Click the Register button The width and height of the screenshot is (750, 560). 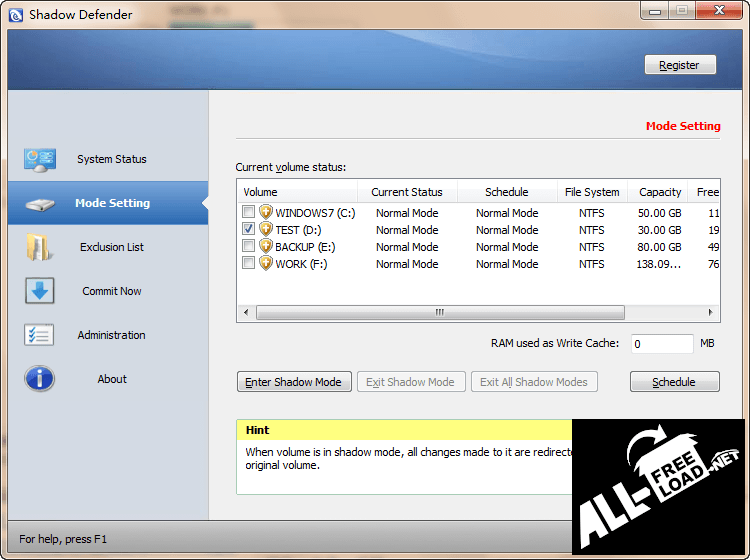(x=679, y=65)
